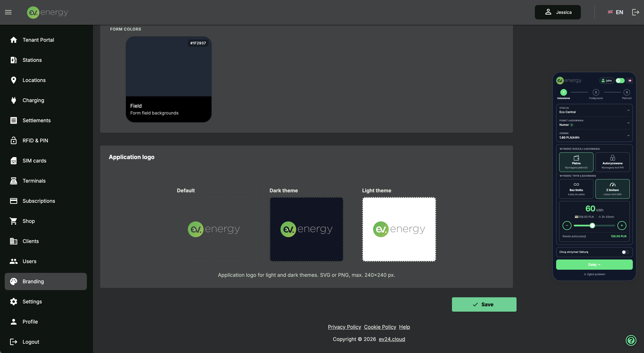Click the Locations pin icon

13,80
